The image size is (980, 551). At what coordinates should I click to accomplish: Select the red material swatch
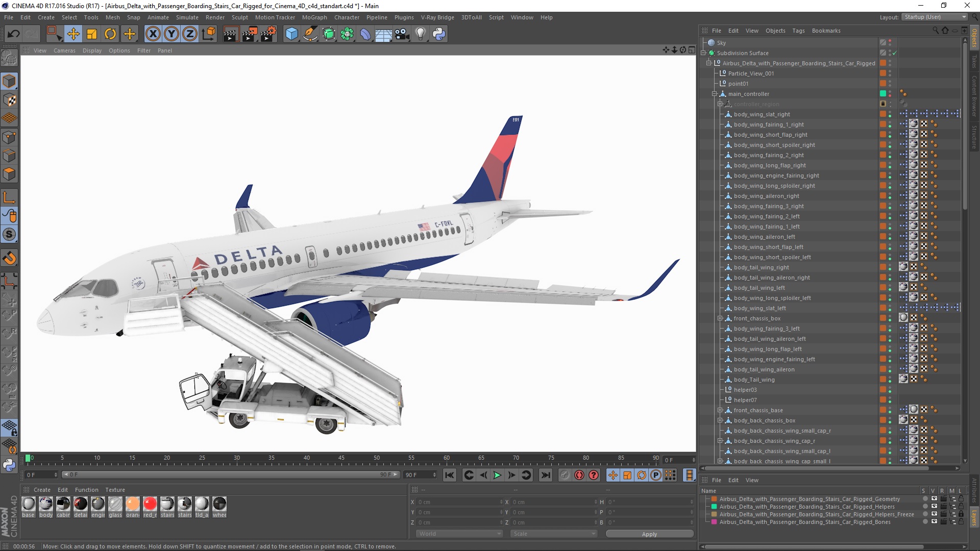(150, 504)
